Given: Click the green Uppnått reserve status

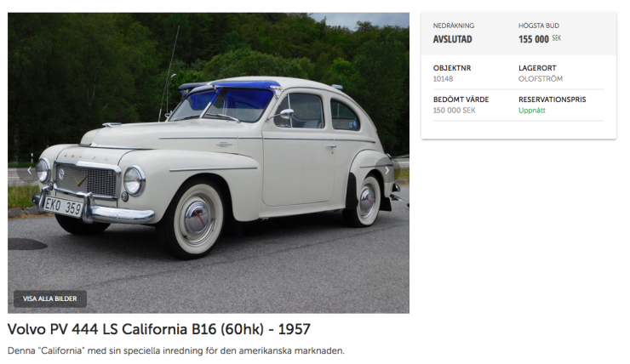Looking at the screenshot, I should [x=532, y=111].
